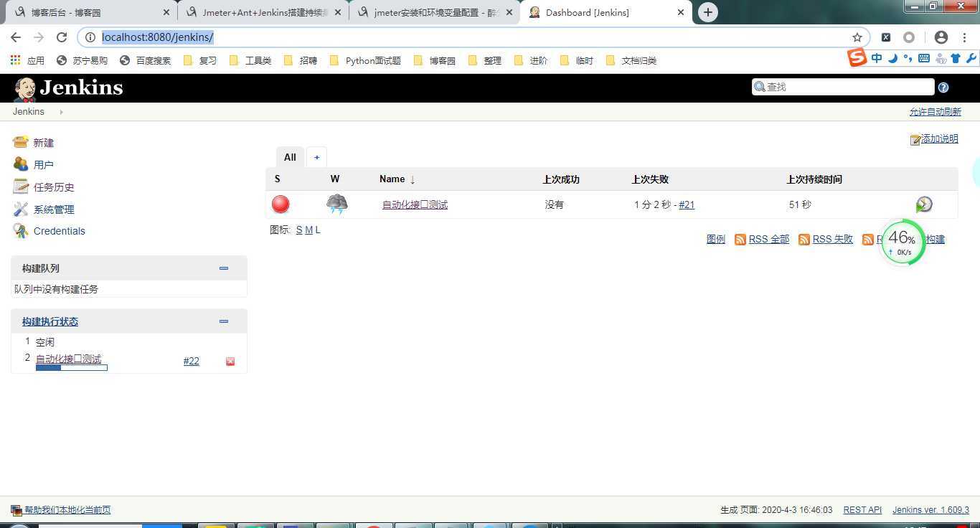Sort by S status column header
The width and height of the screenshot is (980, 528).
pyautogui.click(x=278, y=179)
